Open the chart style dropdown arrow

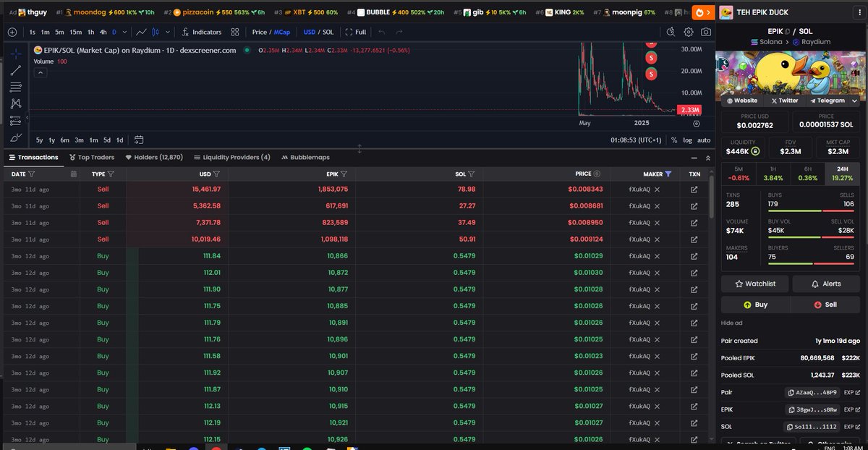(168, 32)
